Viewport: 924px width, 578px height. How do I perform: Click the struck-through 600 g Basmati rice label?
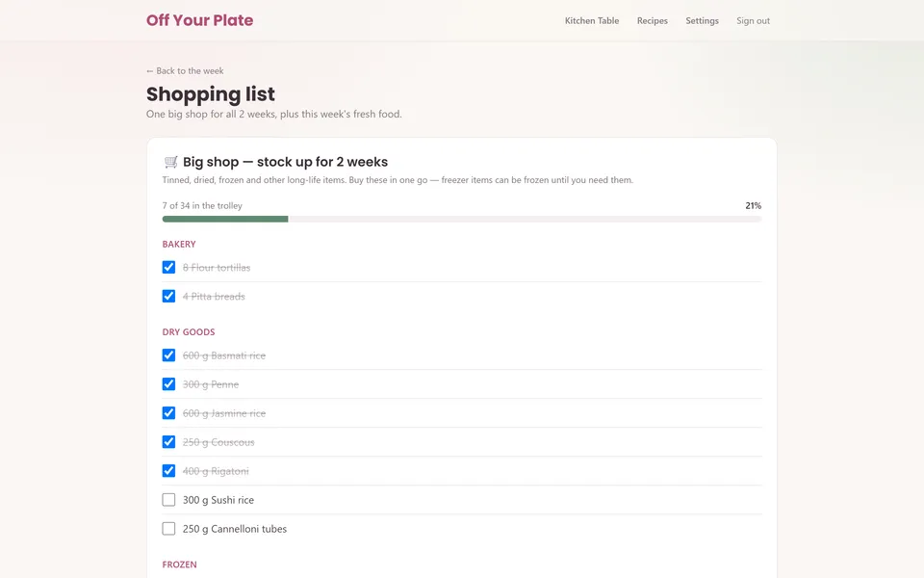click(x=224, y=355)
